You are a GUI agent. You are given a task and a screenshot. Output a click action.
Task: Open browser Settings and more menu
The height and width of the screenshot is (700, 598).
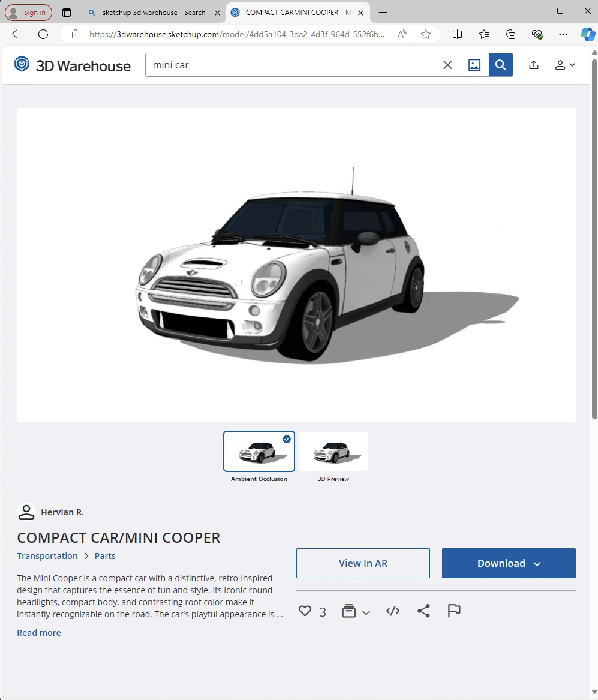tap(563, 34)
